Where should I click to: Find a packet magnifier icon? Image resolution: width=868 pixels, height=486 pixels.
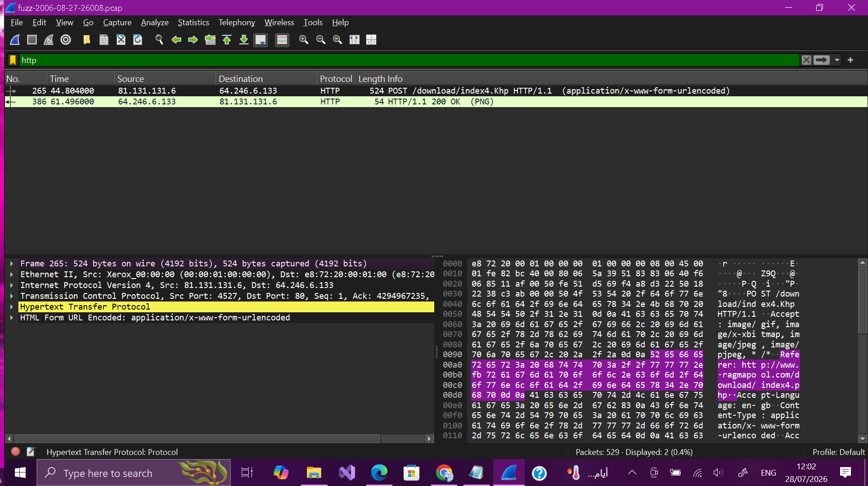159,40
